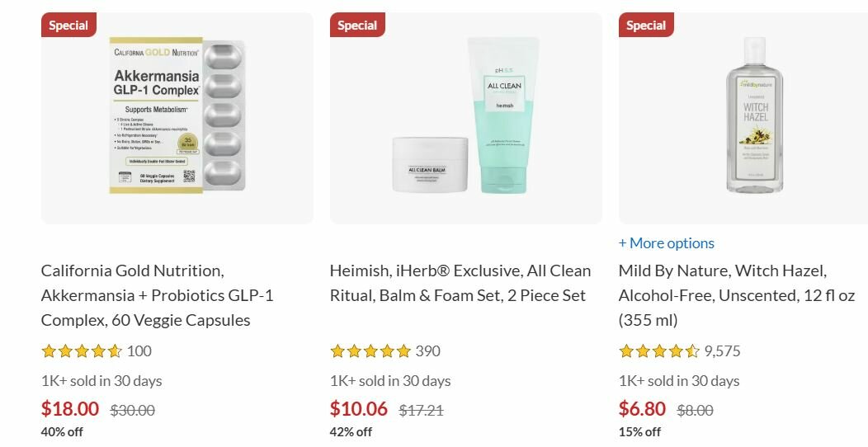Click the Special badge on Heimish product

[357, 26]
